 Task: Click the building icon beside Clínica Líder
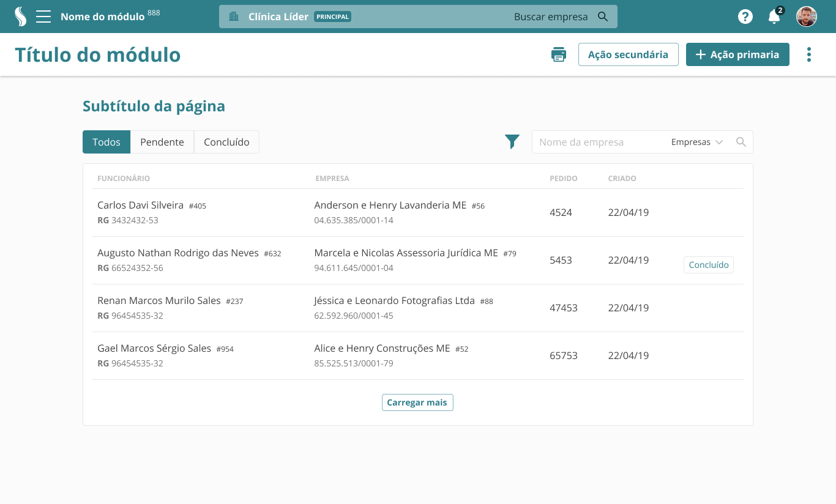coord(234,17)
